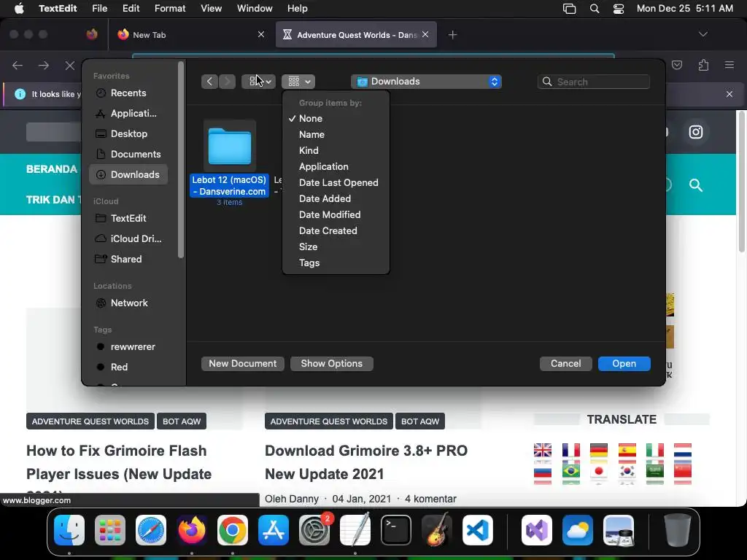
Task: Open the icon view mode dropdown
Action: coord(259,82)
